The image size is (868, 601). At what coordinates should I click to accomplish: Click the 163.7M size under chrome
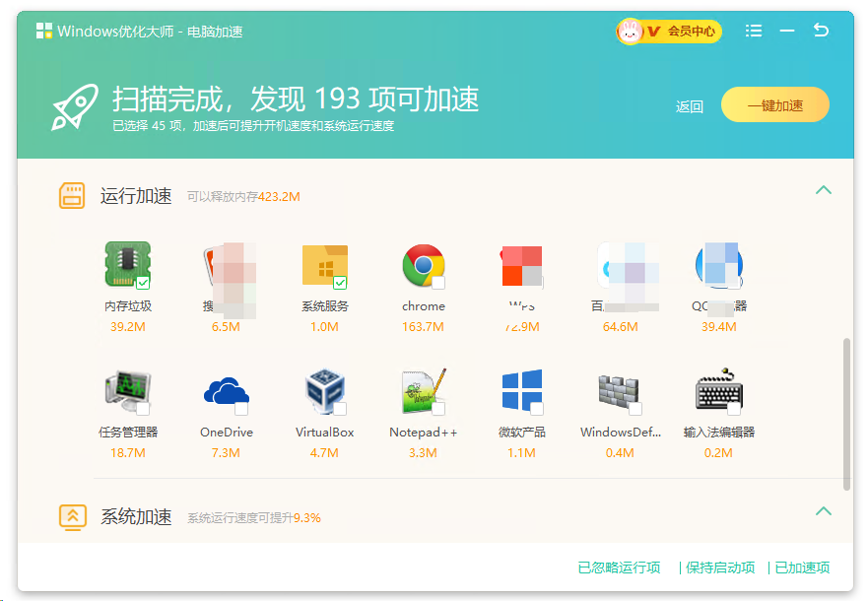pyautogui.click(x=423, y=326)
